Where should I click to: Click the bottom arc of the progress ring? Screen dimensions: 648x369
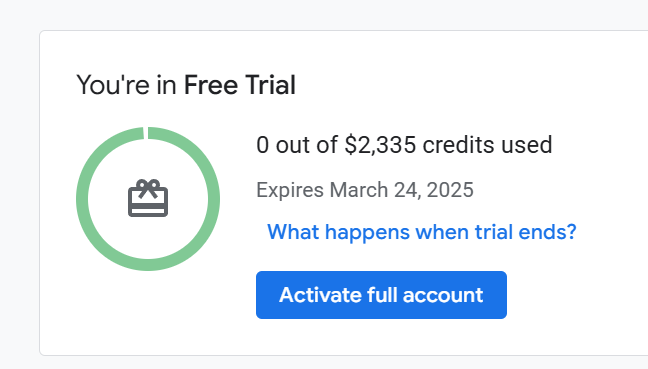click(x=148, y=265)
